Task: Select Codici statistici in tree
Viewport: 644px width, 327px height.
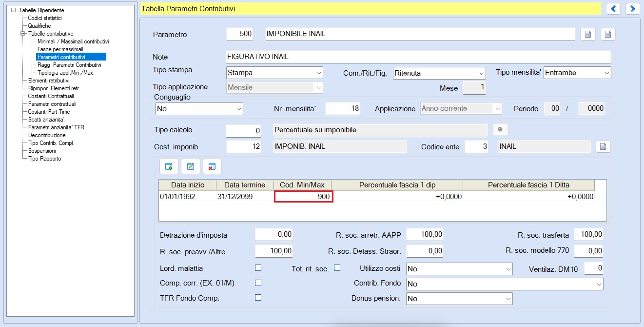Action: (45, 18)
